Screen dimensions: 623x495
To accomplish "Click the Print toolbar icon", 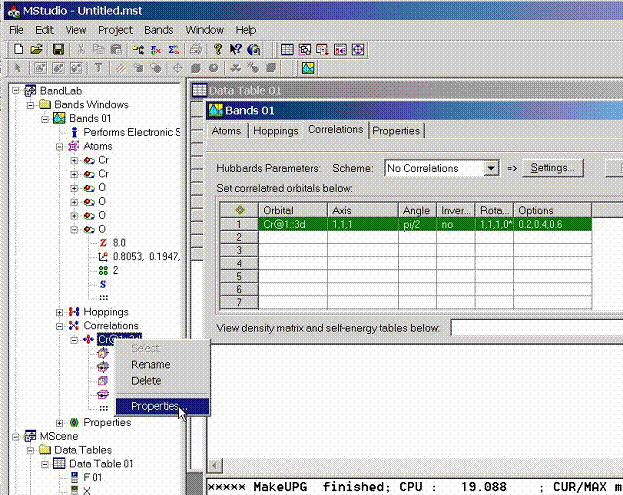I will [x=196, y=49].
